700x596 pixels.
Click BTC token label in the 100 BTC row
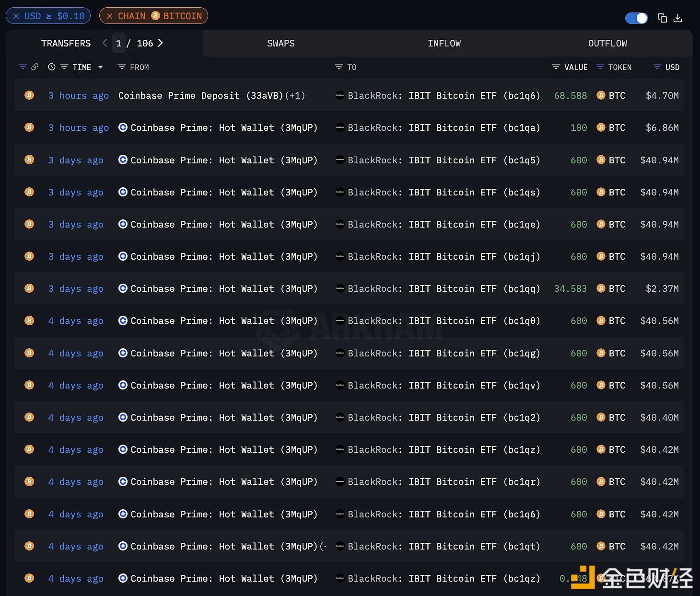617,128
